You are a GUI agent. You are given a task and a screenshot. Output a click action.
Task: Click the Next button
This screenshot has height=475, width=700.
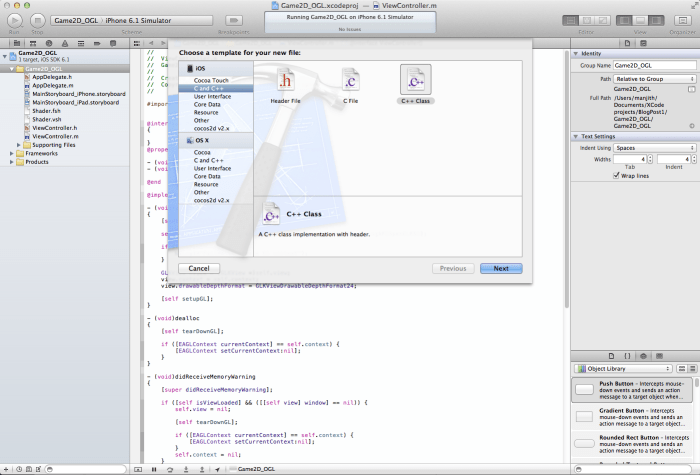pyautogui.click(x=501, y=268)
